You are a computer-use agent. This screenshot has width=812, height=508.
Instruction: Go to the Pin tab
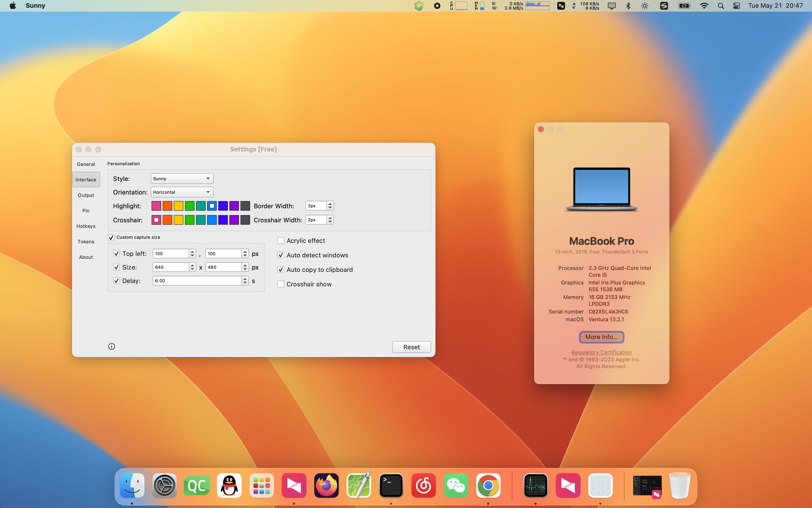point(86,211)
